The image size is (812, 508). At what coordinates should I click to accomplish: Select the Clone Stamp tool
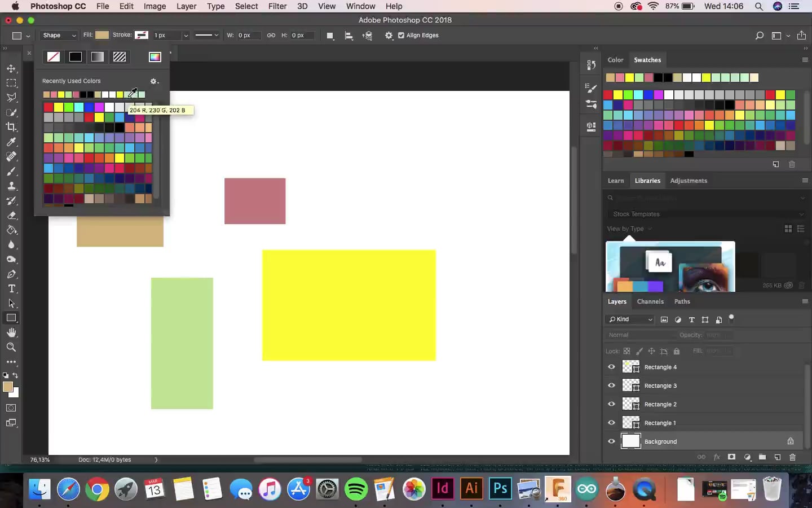coord(11,186)
